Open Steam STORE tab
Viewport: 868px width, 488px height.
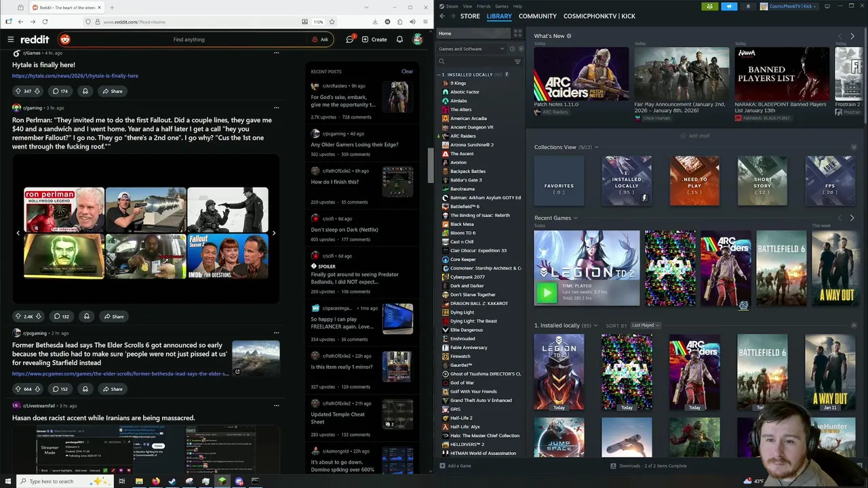pos(470,16)
